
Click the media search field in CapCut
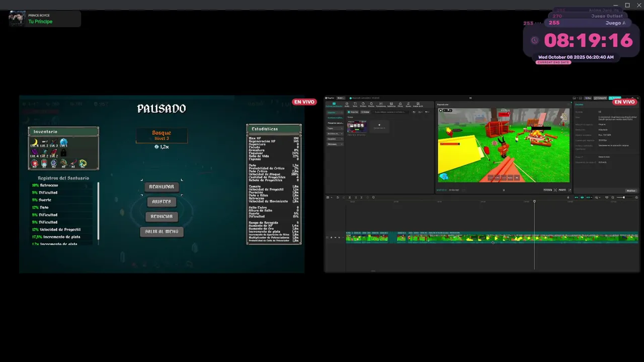(x=390, y=112)
